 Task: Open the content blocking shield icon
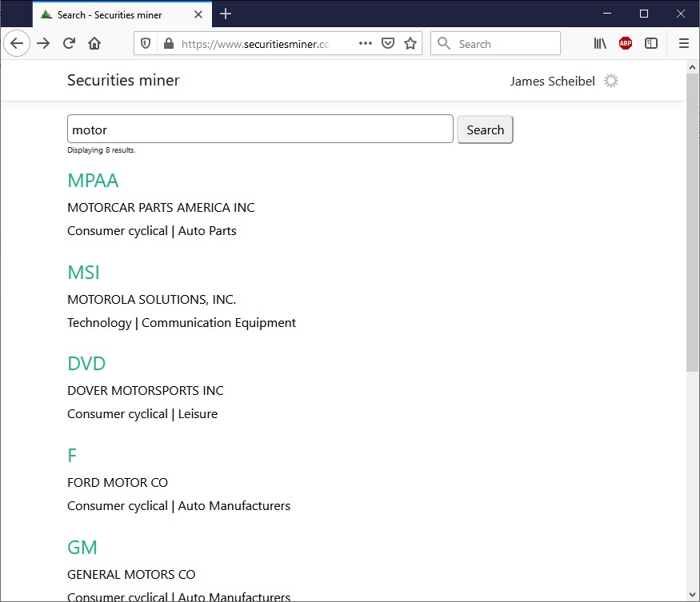click(145, 43)
